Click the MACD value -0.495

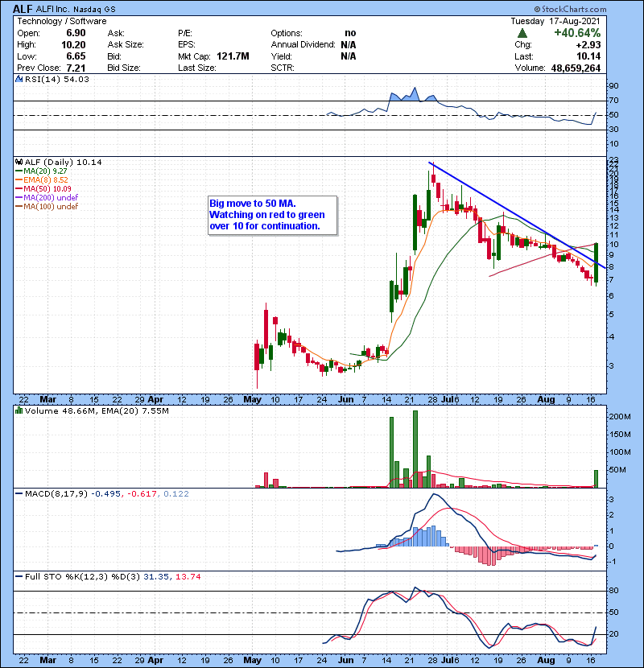pos(106,494)
